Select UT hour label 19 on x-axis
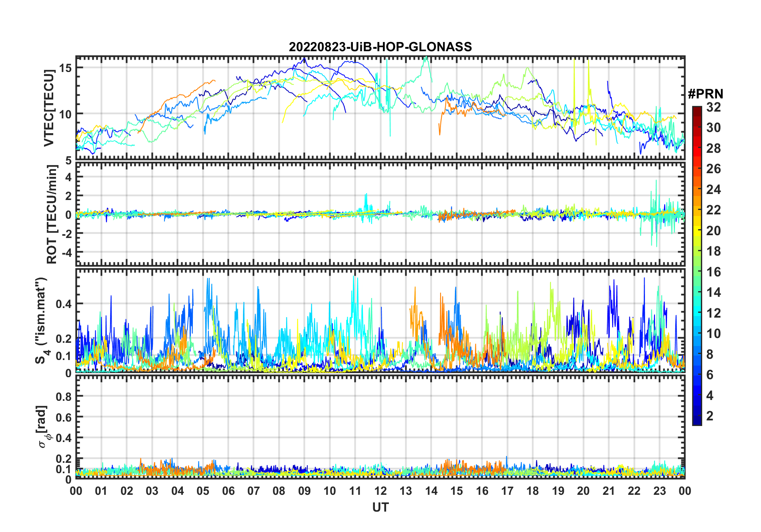Screen dimensions: 761x532 [558, 491]
